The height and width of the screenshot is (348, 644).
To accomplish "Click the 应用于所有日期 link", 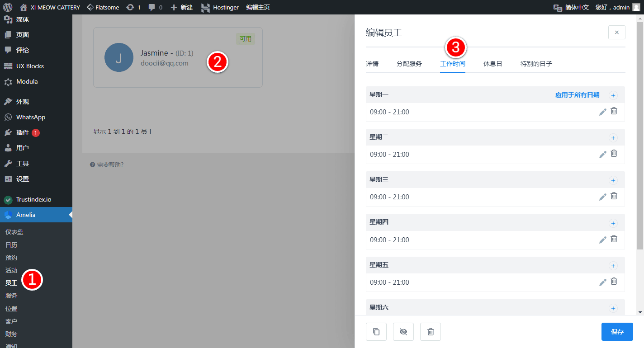I will pyautogui.click(x=577, y=95).
